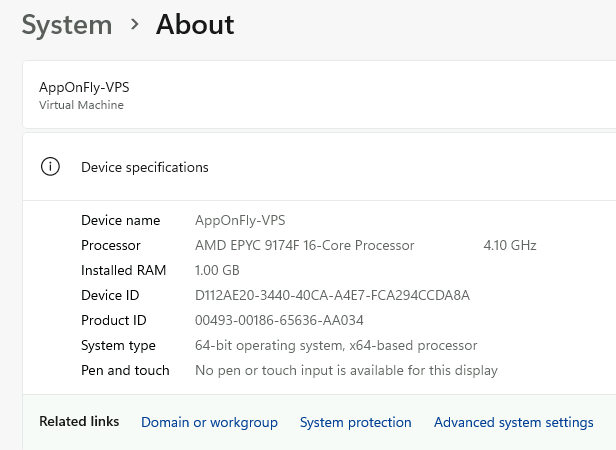Click the breadcrumb chevron between System and About

pyautogui.click(x=134, y=24)
